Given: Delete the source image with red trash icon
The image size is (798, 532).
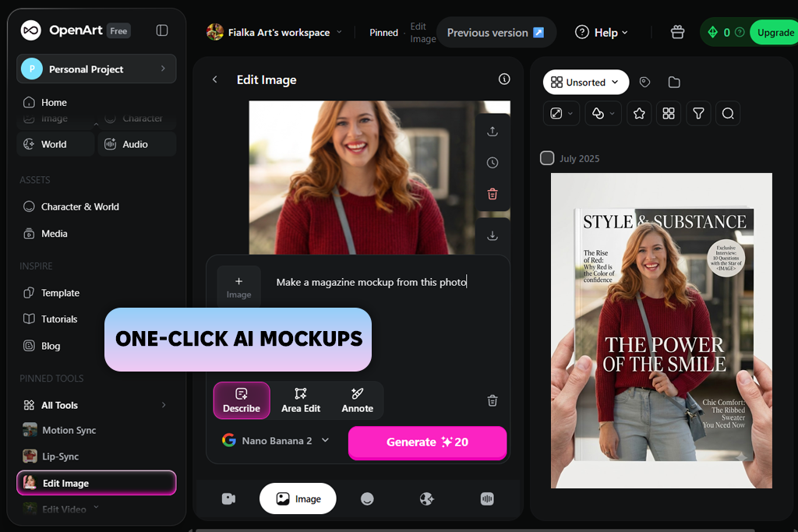Looking at the screenshot, I should tap(493, 194).
